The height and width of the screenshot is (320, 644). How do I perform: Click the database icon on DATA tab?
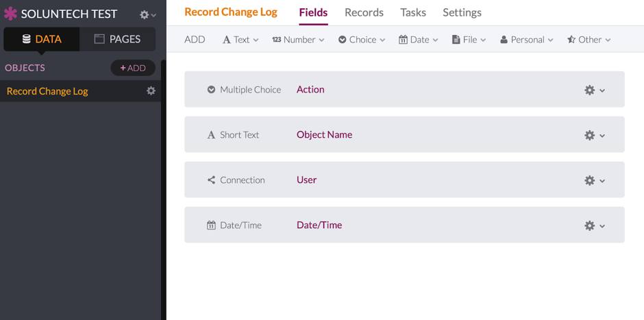pyautogui.click(x=26, y=39)
